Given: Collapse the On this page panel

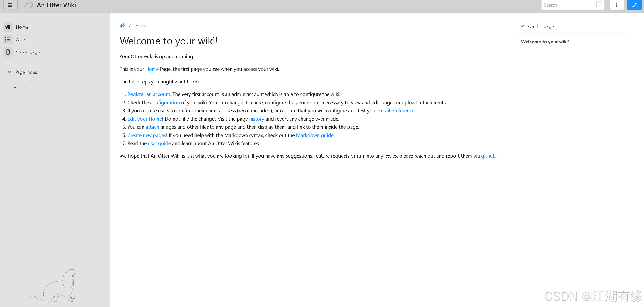Looking at the screenshot, I should [522, 26].
